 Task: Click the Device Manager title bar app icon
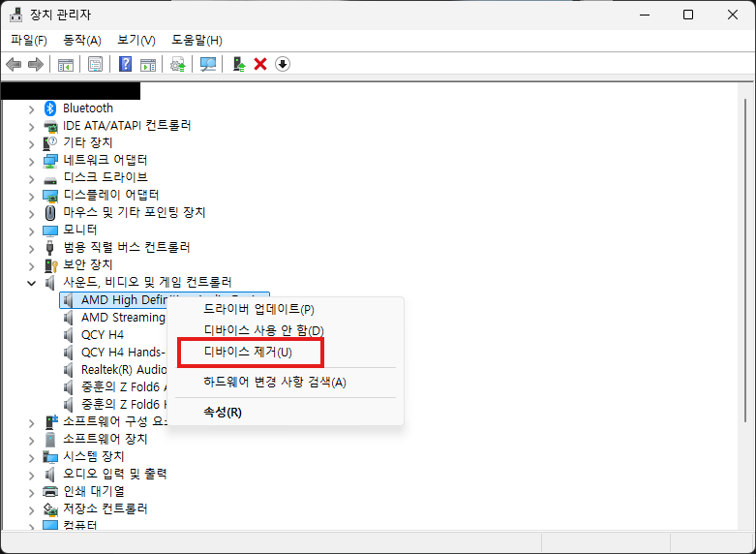(x=15, y=15)
